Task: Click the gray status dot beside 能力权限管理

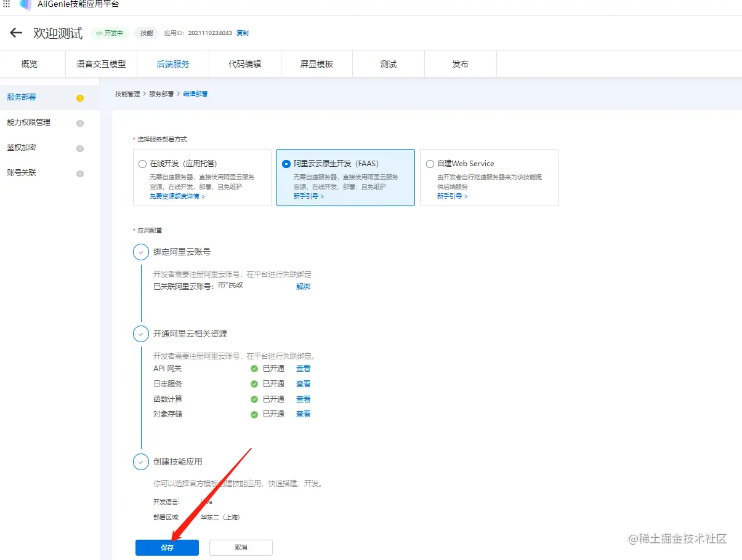Action: click(x=80, y=123)
